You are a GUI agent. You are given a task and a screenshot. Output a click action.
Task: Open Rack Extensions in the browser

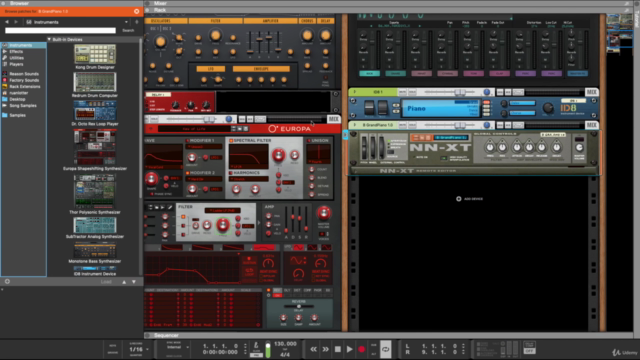[24, 87]
